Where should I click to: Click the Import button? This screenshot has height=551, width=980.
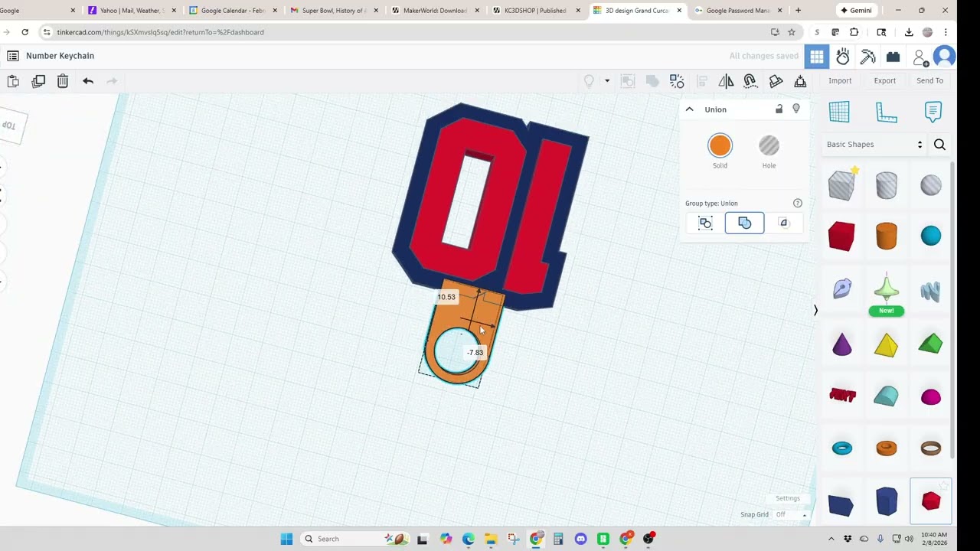point(840,80)
